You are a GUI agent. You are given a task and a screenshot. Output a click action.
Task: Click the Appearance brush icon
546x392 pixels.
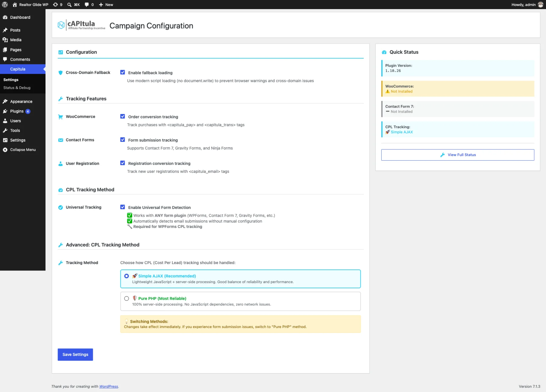pos(5,102)
